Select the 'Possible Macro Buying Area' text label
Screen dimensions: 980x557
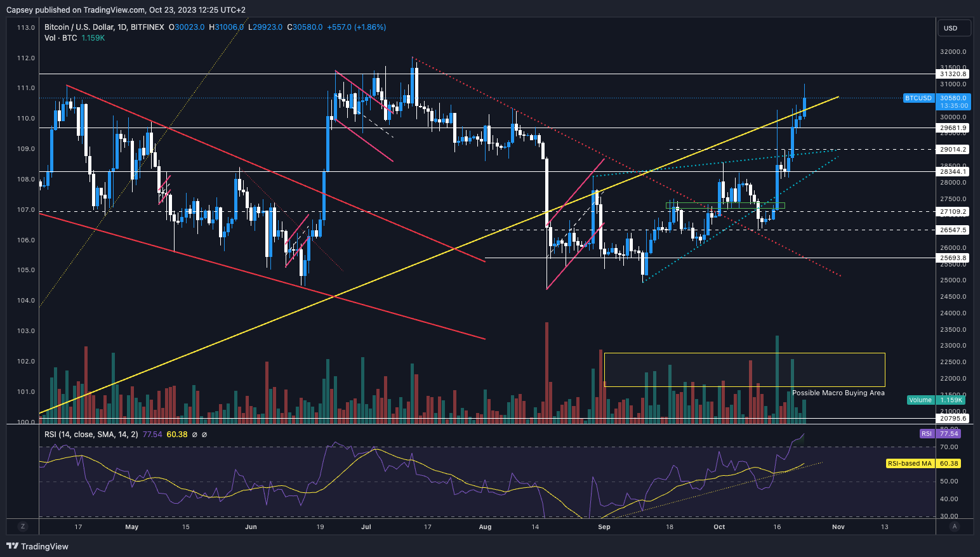click(x=838, y=393)
